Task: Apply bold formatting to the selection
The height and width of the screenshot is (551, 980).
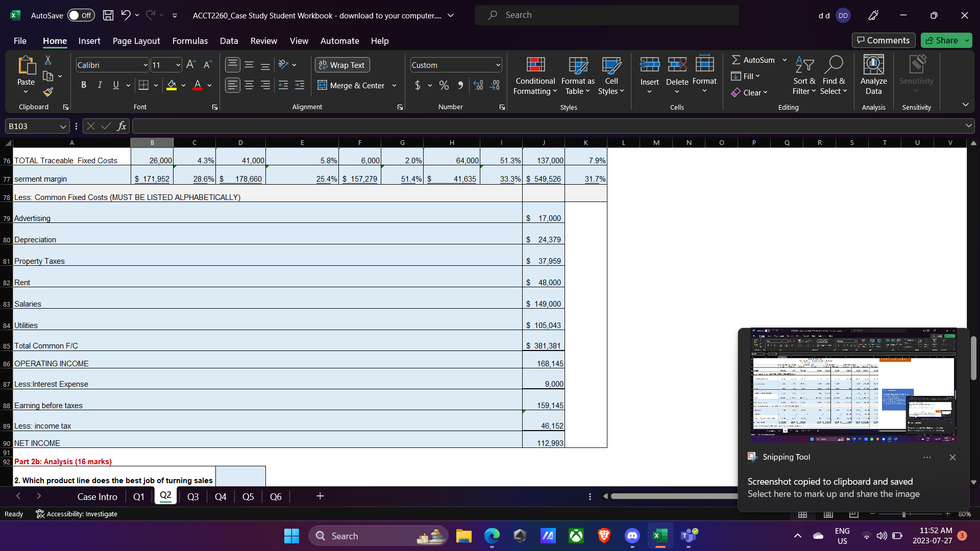Action: 84,85
